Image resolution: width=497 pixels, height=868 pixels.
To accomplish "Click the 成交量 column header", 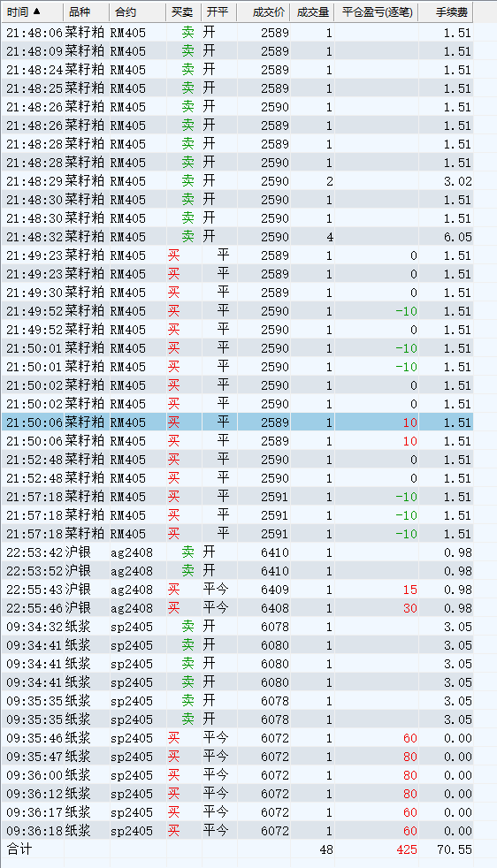I will (x=312, y=11).
